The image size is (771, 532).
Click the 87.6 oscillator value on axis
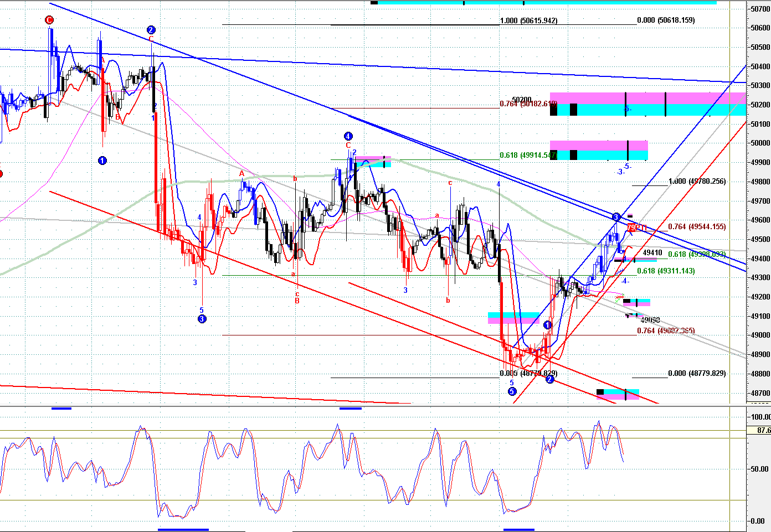click(763, 430)
